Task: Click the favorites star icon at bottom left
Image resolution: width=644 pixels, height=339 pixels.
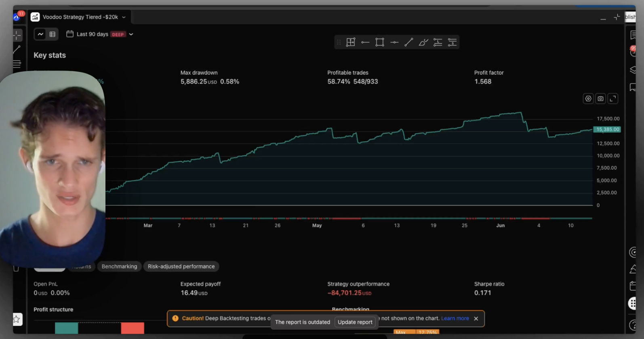Action: click(17, 319)
